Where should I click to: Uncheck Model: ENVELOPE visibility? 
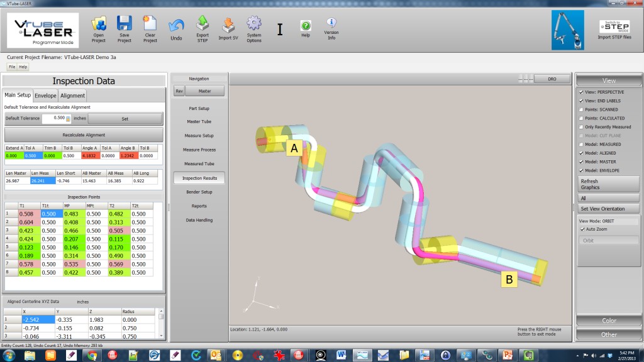[x=580, y=170]
